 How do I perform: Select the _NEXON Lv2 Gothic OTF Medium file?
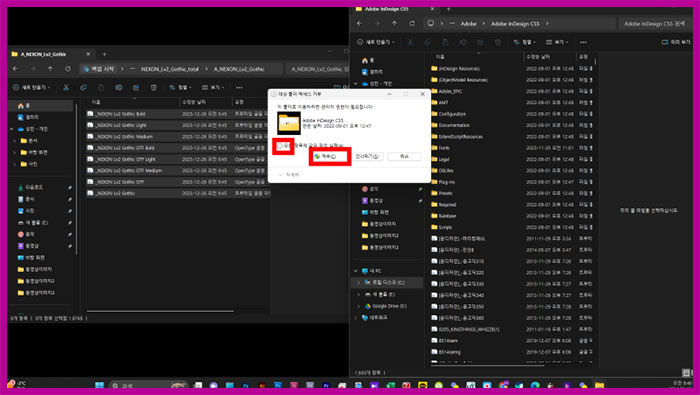click(x=178, y=170)
